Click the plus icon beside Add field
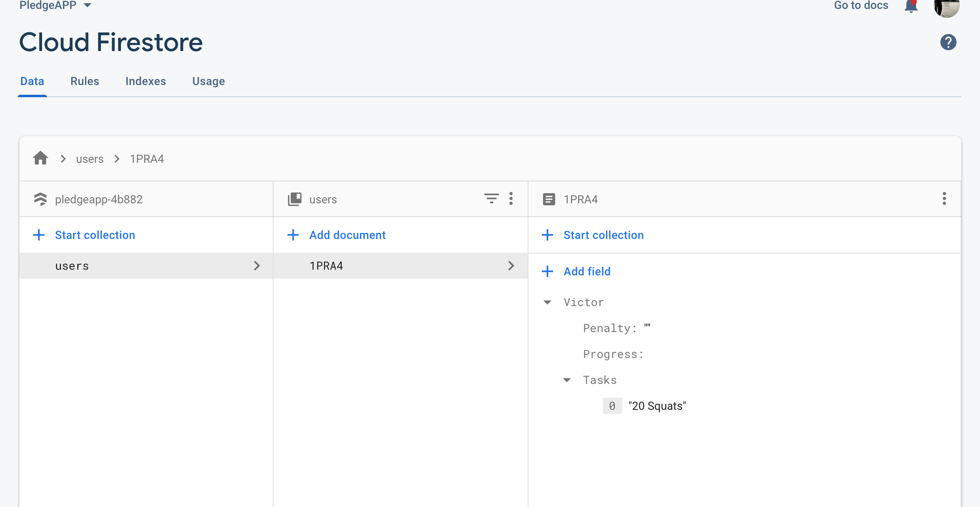980x507 pixels. click(x=547, y=271)
